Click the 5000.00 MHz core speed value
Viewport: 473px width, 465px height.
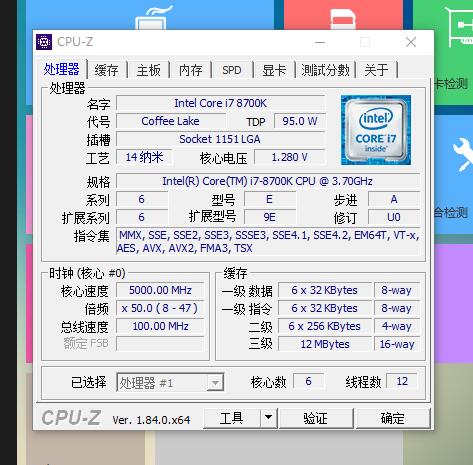[160, 290]
